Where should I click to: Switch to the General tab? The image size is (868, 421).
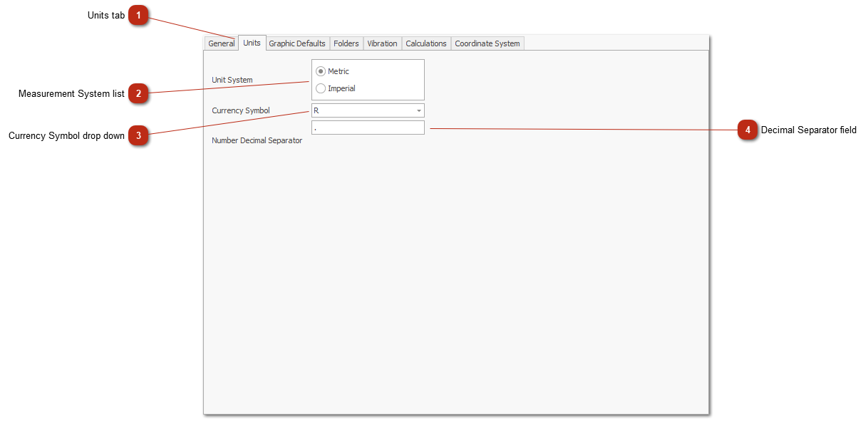click(221, 43)
